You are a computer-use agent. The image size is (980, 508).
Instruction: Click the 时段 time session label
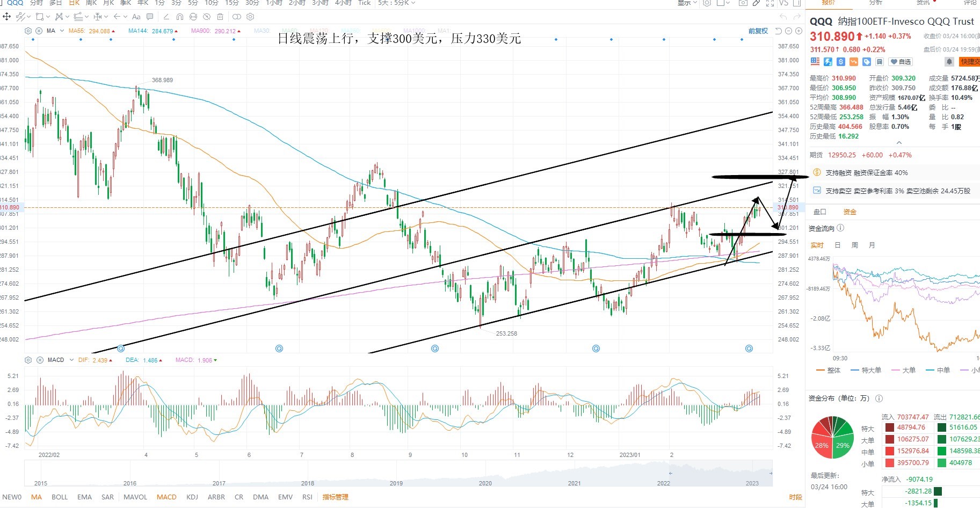tap(795, 497)
